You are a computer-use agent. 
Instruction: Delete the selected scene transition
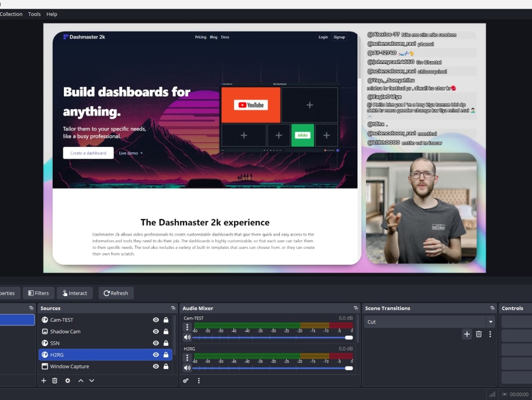479,334
